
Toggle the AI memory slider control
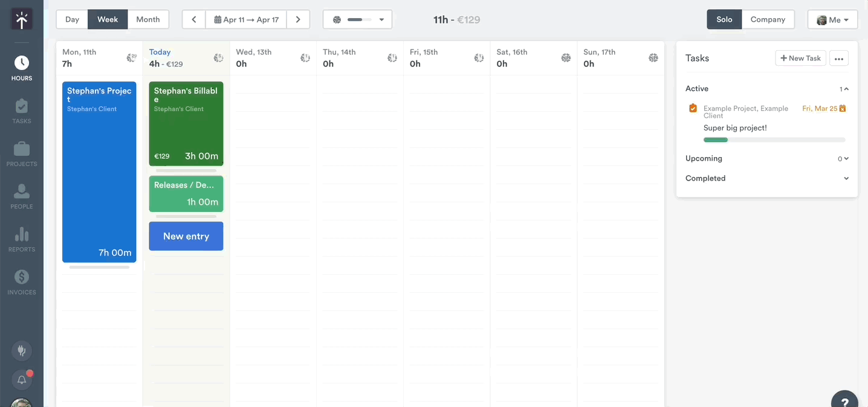[x=357, y=19]
